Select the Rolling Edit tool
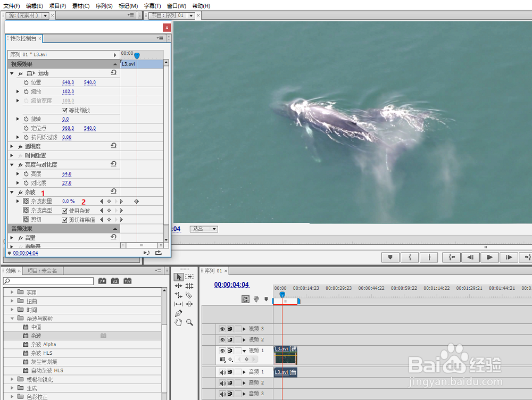 tap(189, 286)
